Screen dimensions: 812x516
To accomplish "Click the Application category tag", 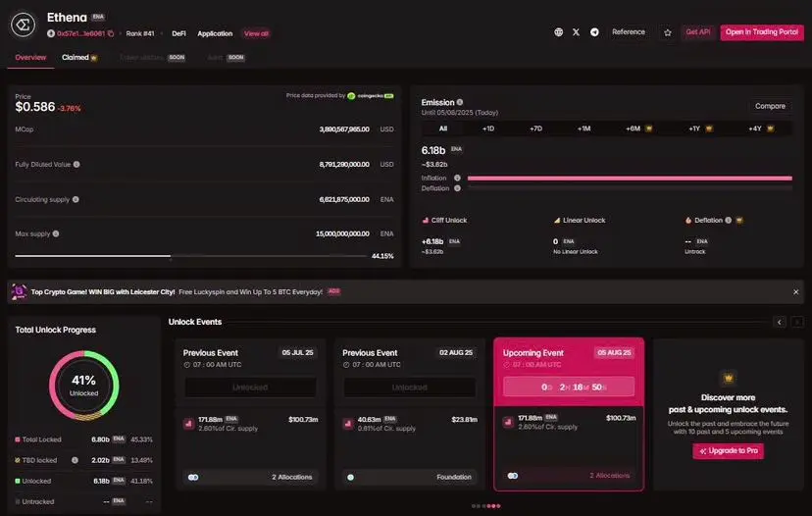I will (215, 33).
